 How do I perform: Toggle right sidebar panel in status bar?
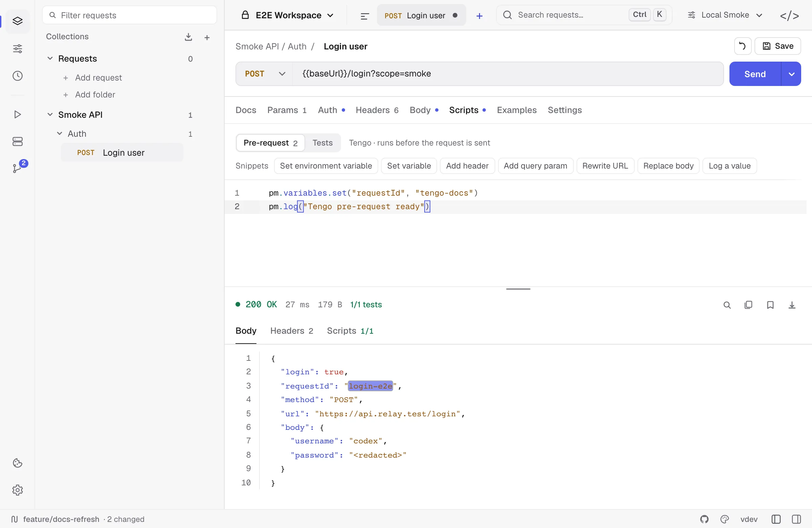pyautogui.click(x=796, y=519)
